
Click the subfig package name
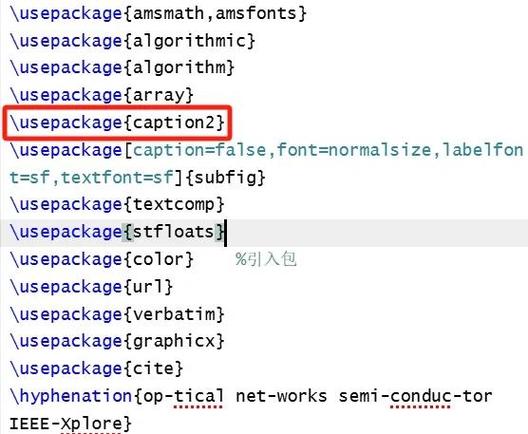(x=225, y=177)
